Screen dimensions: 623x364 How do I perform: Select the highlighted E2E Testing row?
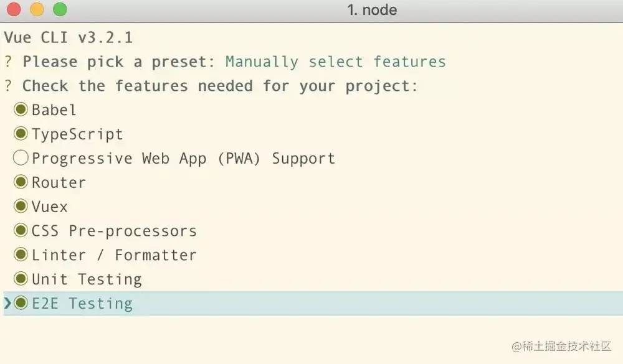(311, 304)
